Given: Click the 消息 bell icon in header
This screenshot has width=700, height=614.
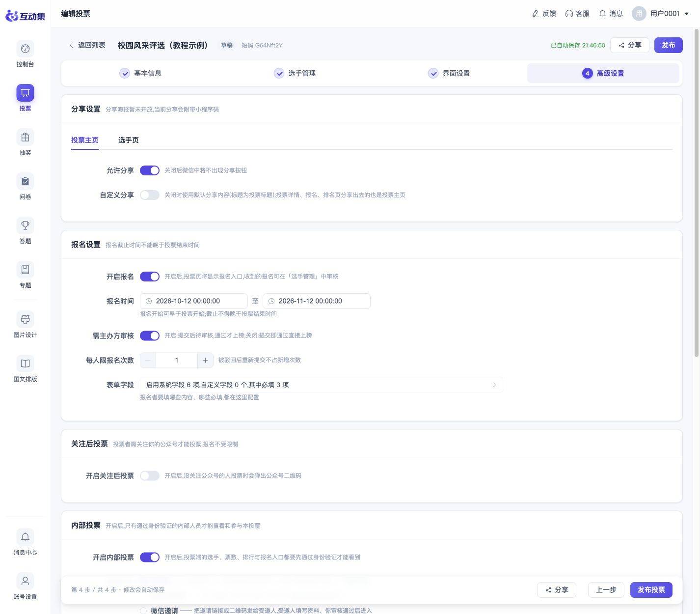Looking at the screenshot, I should [x=602, y=14].
